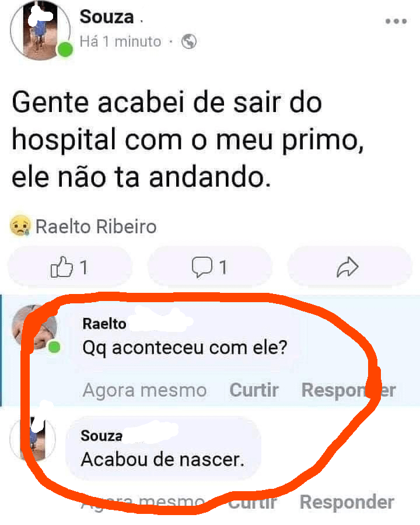Click the Souza name on the reply comment

click(x=101, y=435)
